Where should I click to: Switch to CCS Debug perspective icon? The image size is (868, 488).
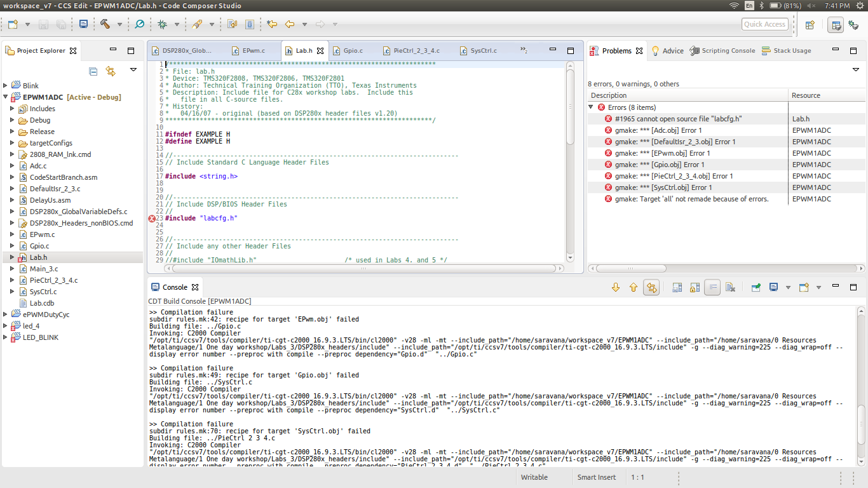click(x=853, y=25)
